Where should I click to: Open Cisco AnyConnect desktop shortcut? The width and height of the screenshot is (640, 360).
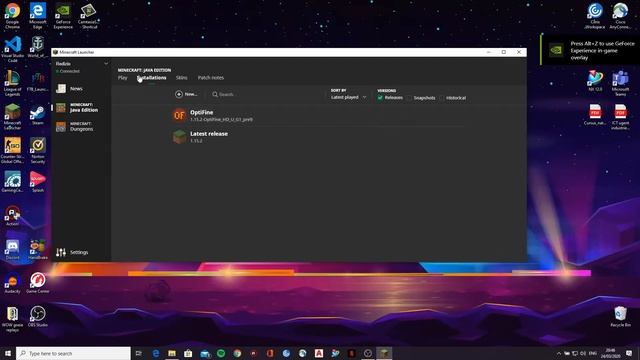(620, 16)
